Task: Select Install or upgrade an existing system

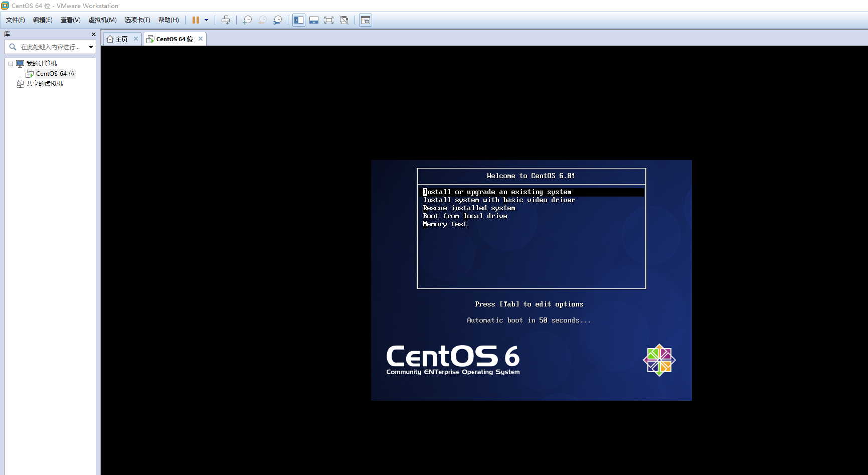Action: (x=531, y=192)
